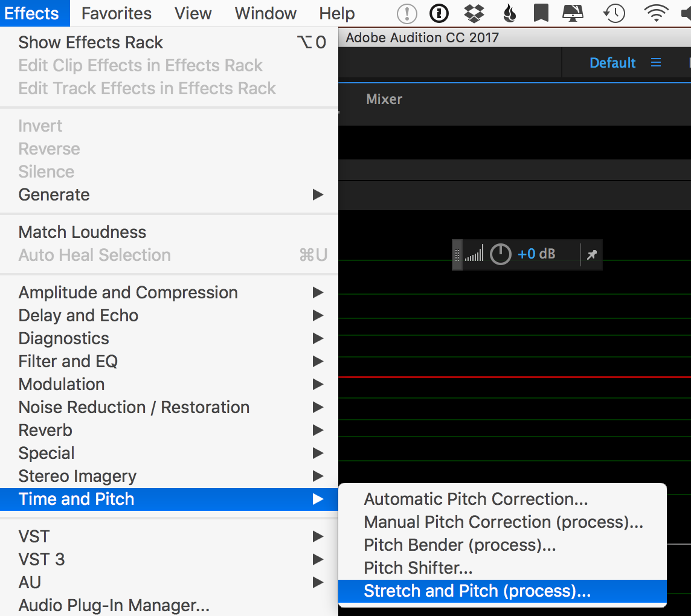Switch to the Mixer tab
This screenshot has width=691, height=616.
click(384, 98)
